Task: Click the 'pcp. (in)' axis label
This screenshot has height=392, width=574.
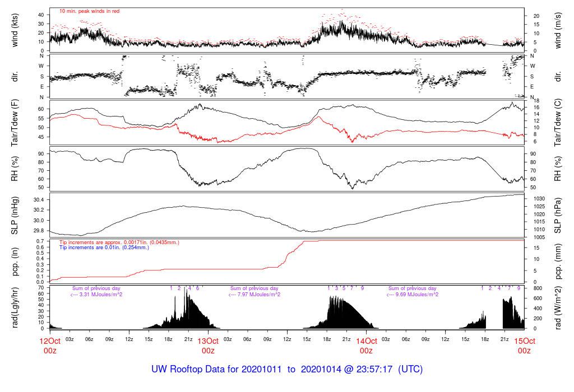Action: click(15, 262)
